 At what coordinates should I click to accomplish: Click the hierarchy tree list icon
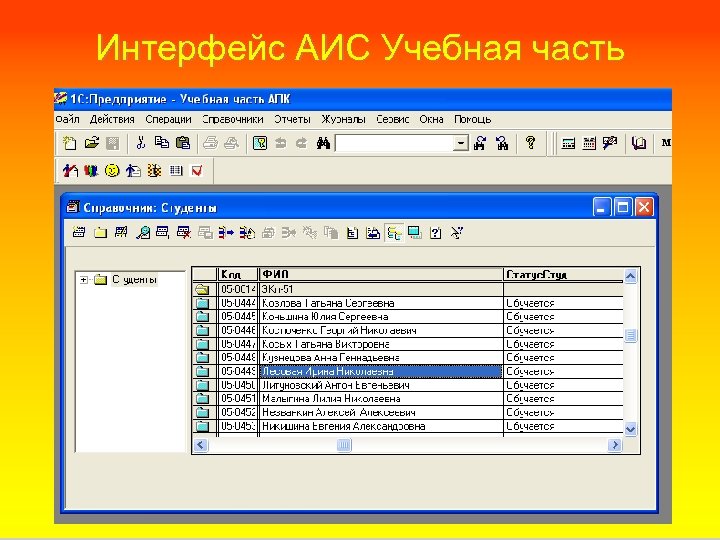(x=394, y=233)
